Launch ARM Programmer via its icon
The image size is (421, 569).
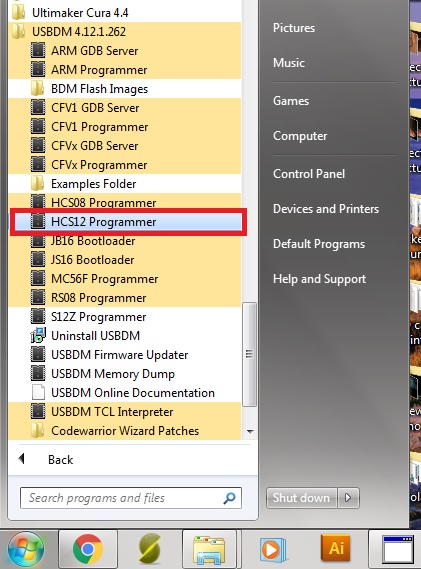38,69
